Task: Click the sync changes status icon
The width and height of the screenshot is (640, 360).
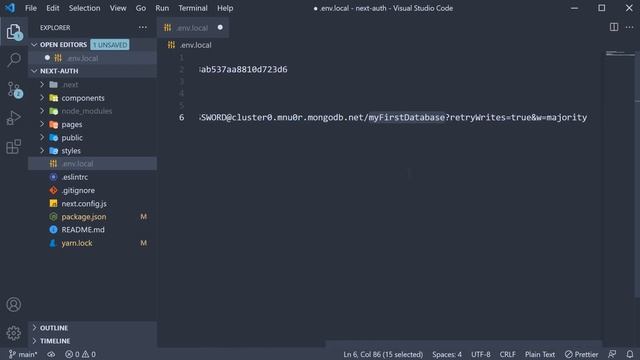Action: 51,354
